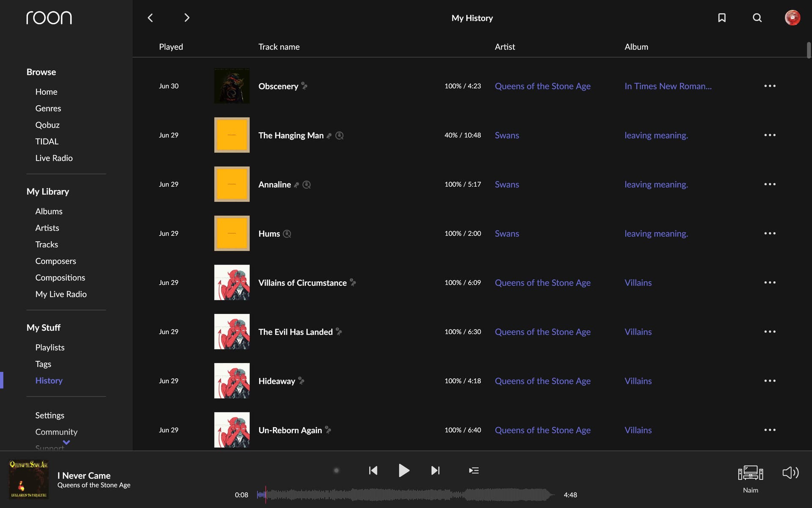Open Playlists in the sidebar
The image size is (812, 508).
coord(50,347)
